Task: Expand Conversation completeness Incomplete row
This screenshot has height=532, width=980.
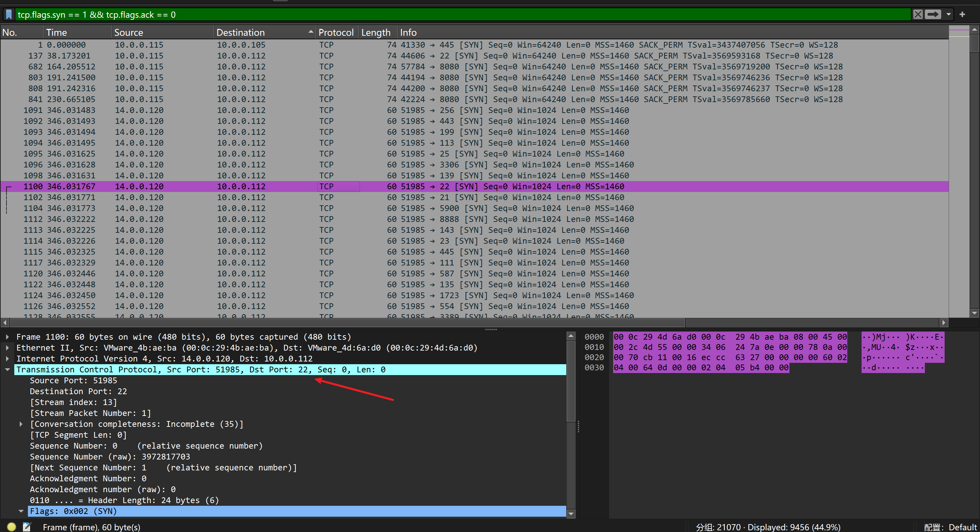Action: [21, 424]
